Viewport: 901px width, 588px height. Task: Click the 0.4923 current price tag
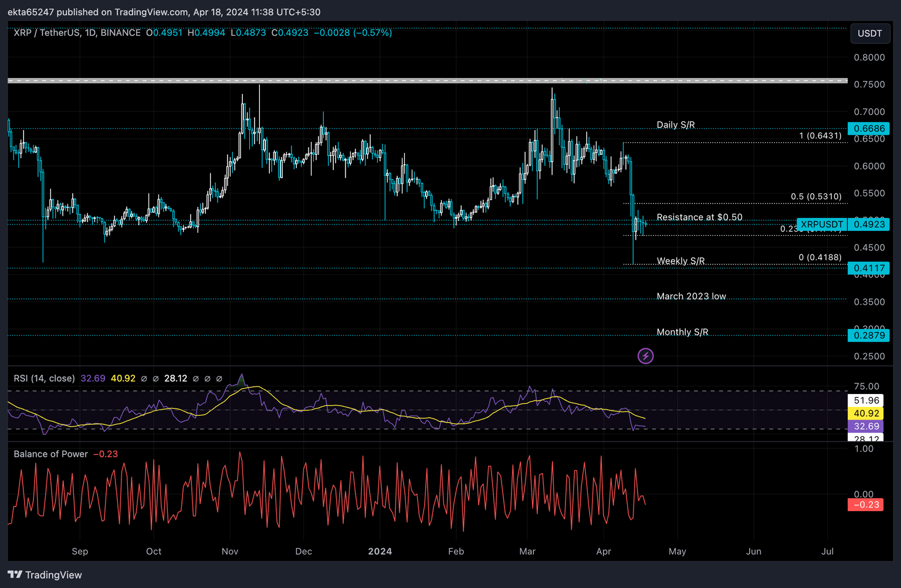pos(869,224)
